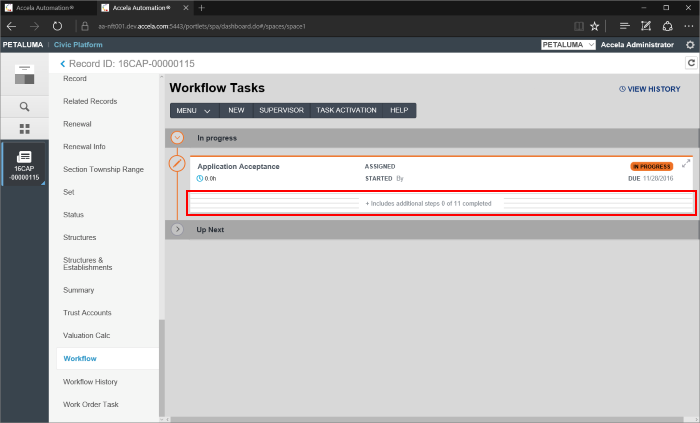The height and width of the screenshot is (423, 700).
Task: Expand the Up Next section
Action: click(x=178, y=229)
